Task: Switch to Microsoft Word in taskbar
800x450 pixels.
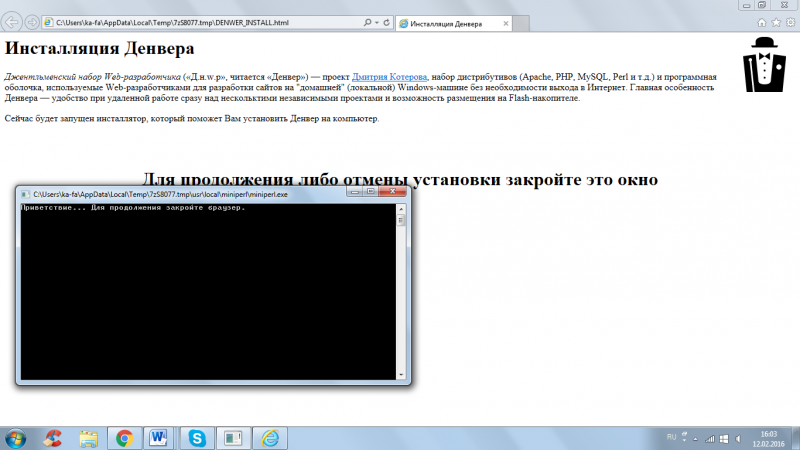Action: pos(159,437)
